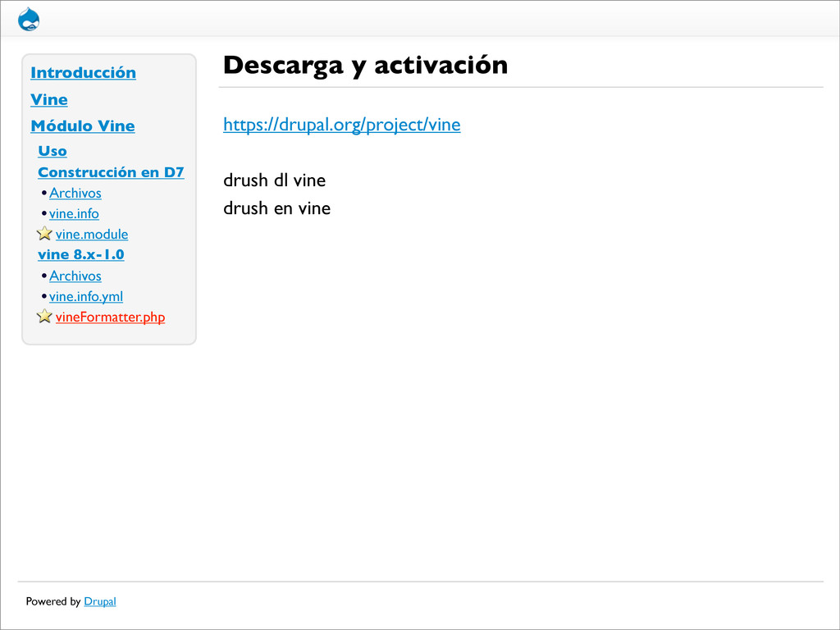840x630 pixels.
Task: Open the red vineFormatter.php link
Action: (111, 317)
